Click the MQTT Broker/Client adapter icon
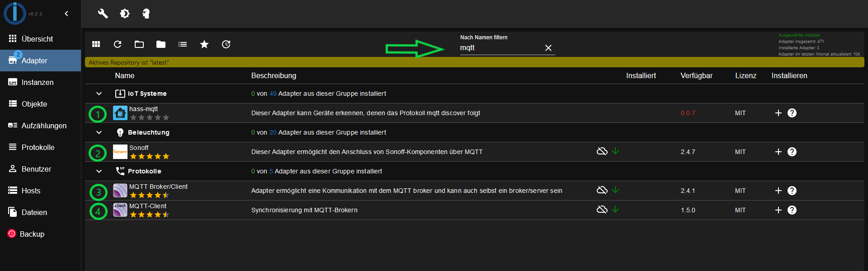 tap(120, 191)
